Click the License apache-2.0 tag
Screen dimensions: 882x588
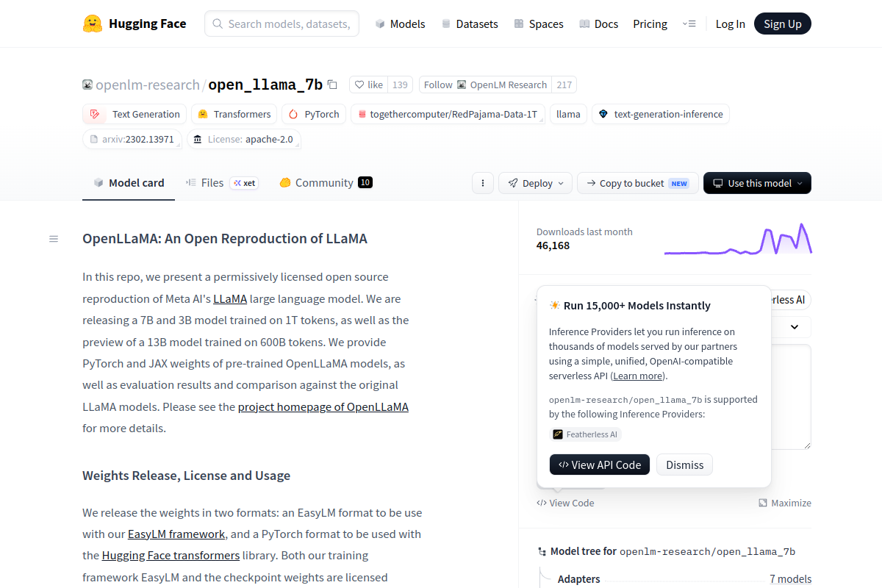coord(244,139)
